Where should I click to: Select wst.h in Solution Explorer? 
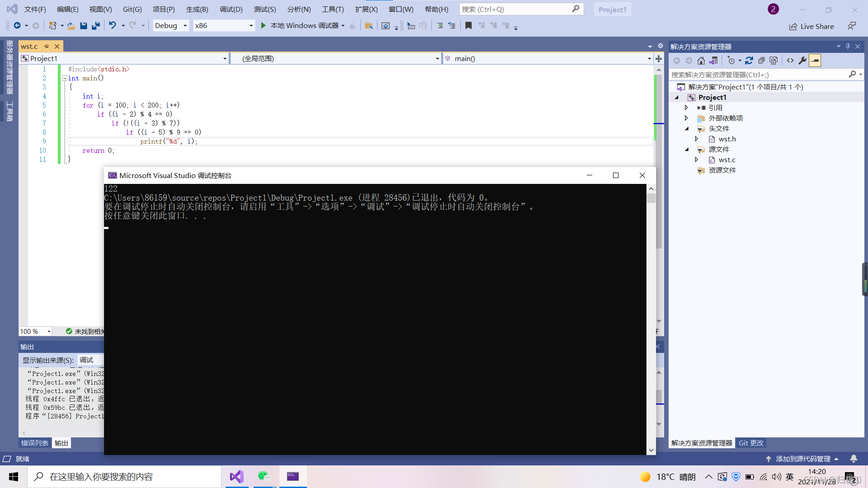(727, 139)
